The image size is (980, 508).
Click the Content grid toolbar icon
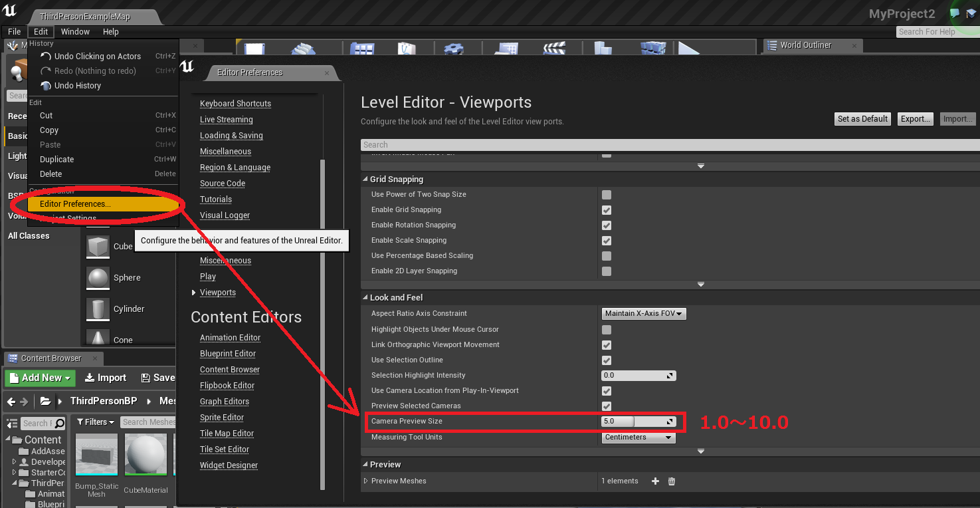(x=362, y=50)
